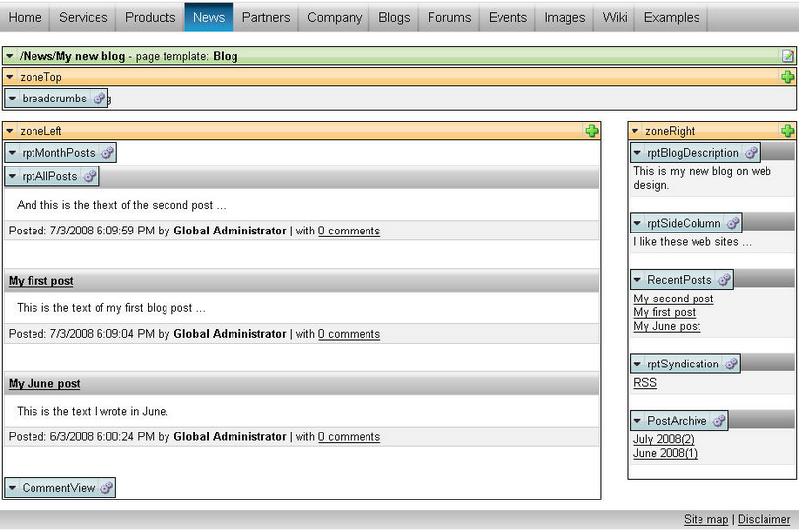Open the Company tab
The height and width of the screenshot is (532, 799).
[x=334, y=17]
